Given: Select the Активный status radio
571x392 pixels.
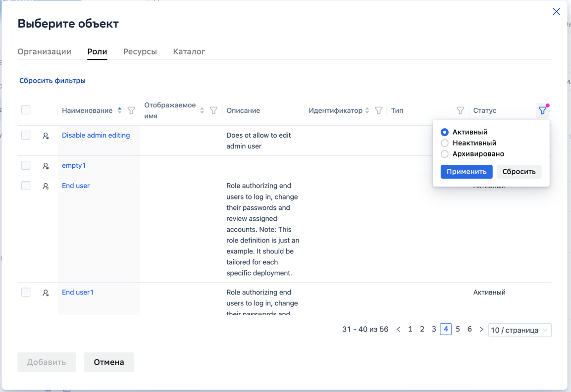Looking at the screenshot, I should click(445, 132).
